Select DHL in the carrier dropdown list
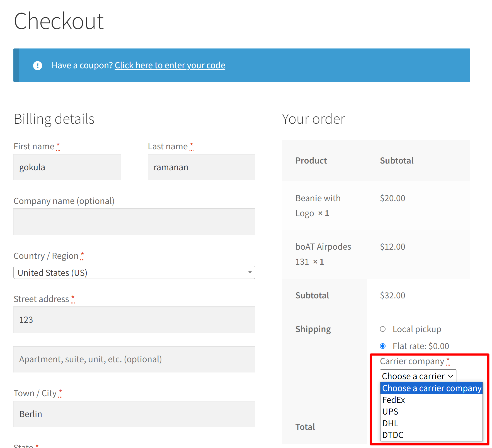The image size is (492, 448). (x=390, y=423)
